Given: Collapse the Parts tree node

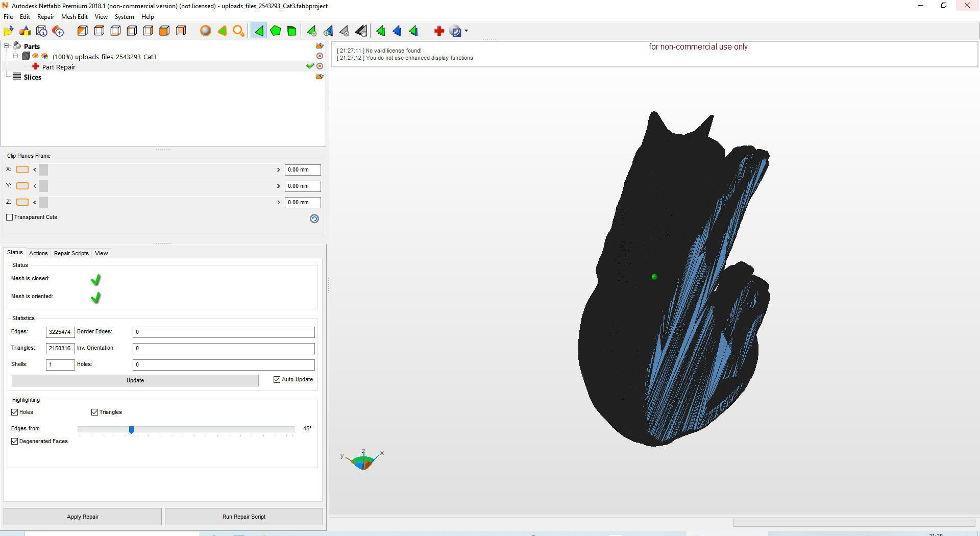Looking at the screenshot, I should 7,46.
